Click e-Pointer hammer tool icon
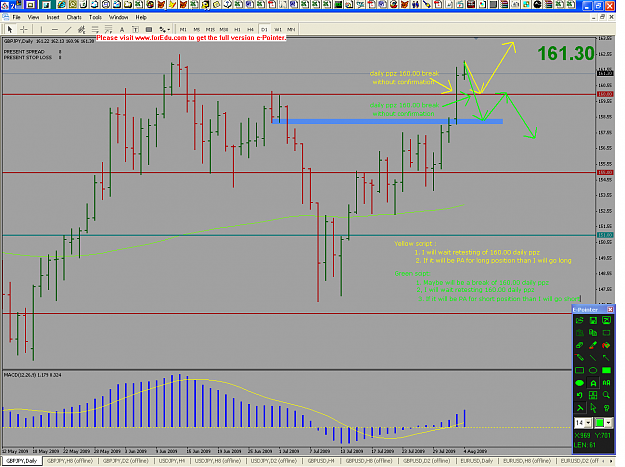 tap(580, 408)
